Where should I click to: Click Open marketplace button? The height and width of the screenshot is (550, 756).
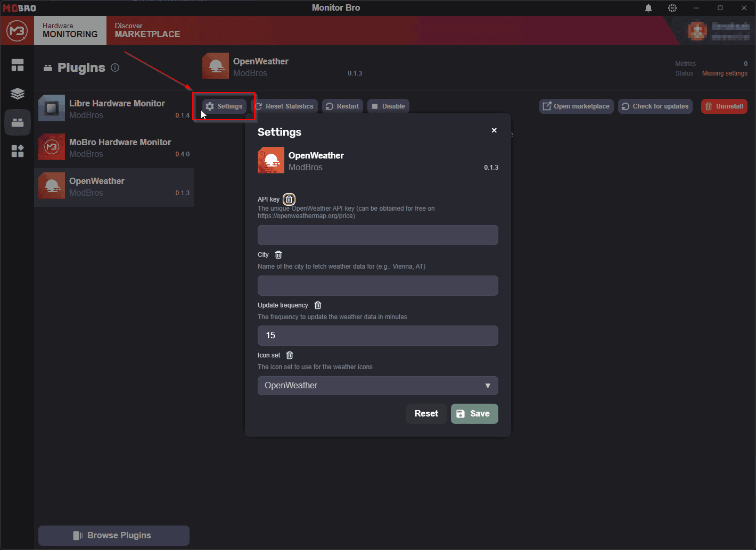tap(577, 106)
